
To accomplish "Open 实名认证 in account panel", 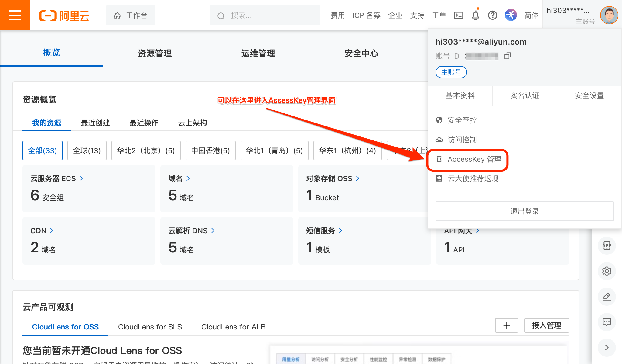I will click(x=525, y=96).
